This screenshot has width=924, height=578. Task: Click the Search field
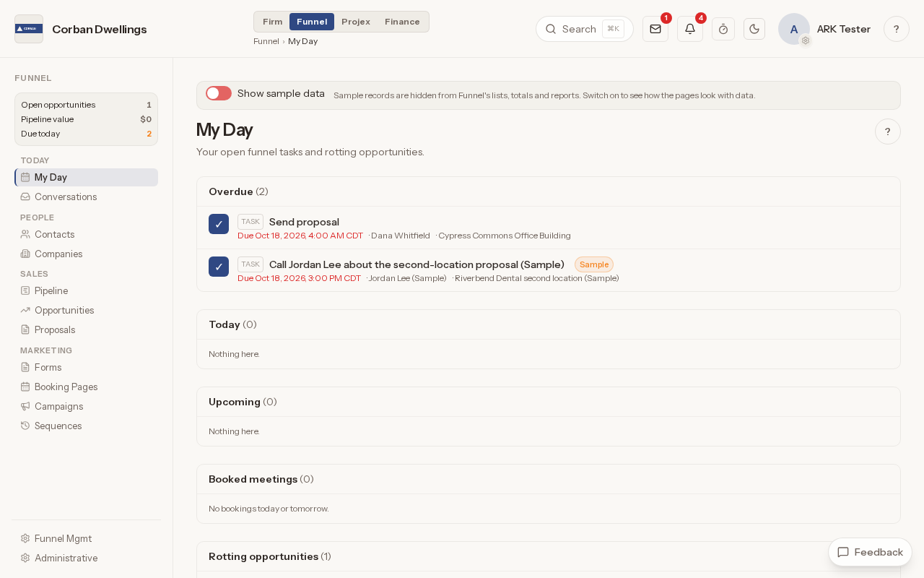coord(585,29)
